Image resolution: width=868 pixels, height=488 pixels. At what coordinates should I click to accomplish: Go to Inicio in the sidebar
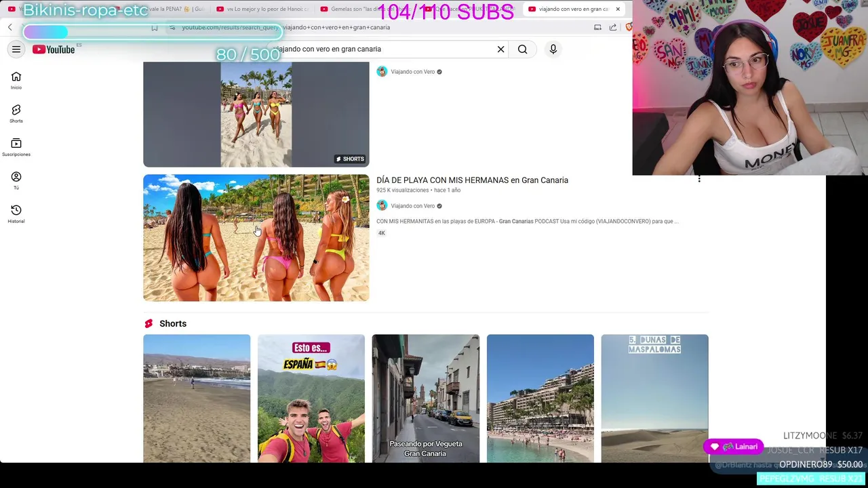[16, 81]
